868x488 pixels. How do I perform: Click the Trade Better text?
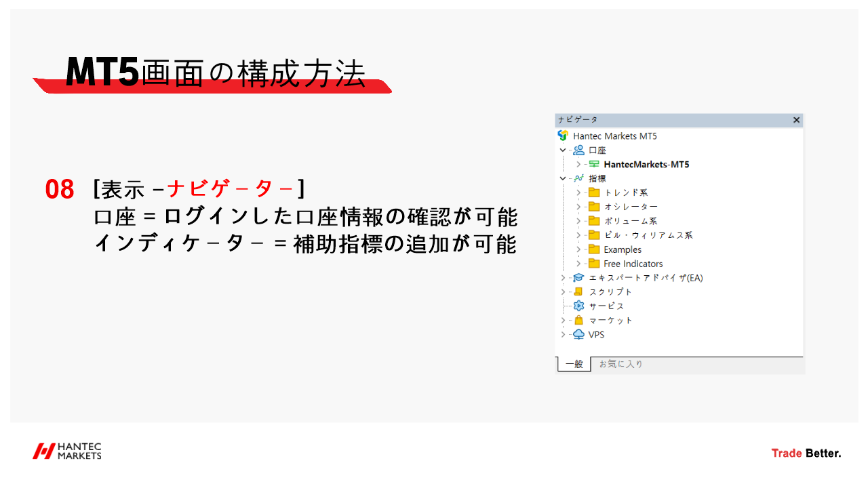[806, 451]
